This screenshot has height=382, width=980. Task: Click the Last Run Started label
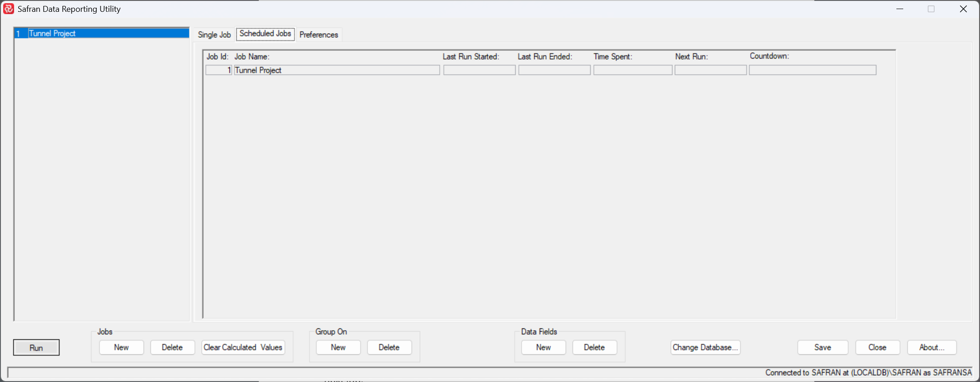(x=471, y=56)
